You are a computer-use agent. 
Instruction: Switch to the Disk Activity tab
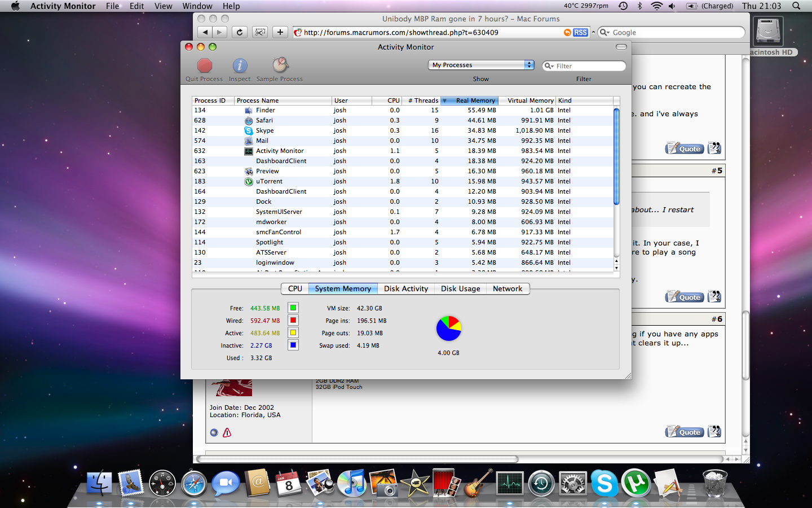(x=406, y=288)
